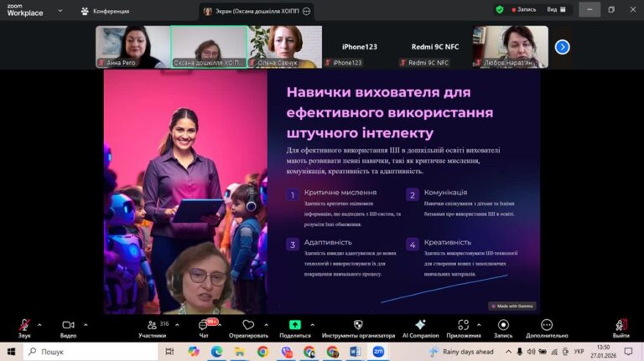Open the Вид view menu
The width and height of the screenshot is (644, 361).
[x=557, y=9]
